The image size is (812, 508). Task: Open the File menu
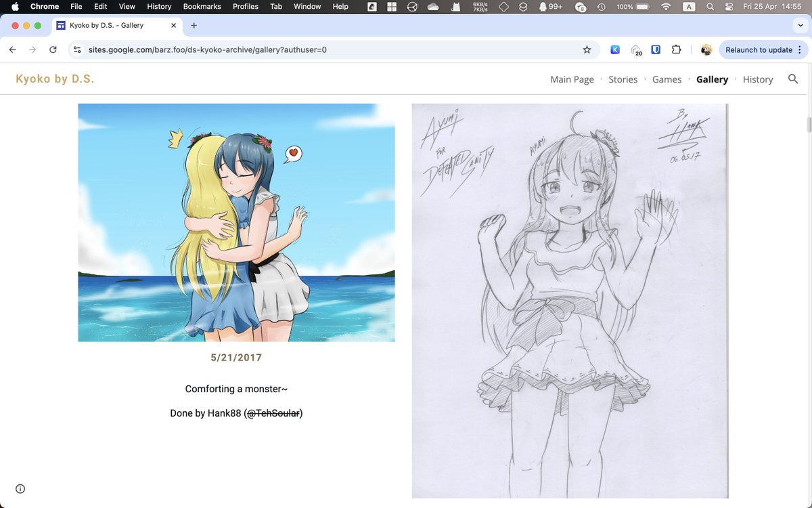76,6
